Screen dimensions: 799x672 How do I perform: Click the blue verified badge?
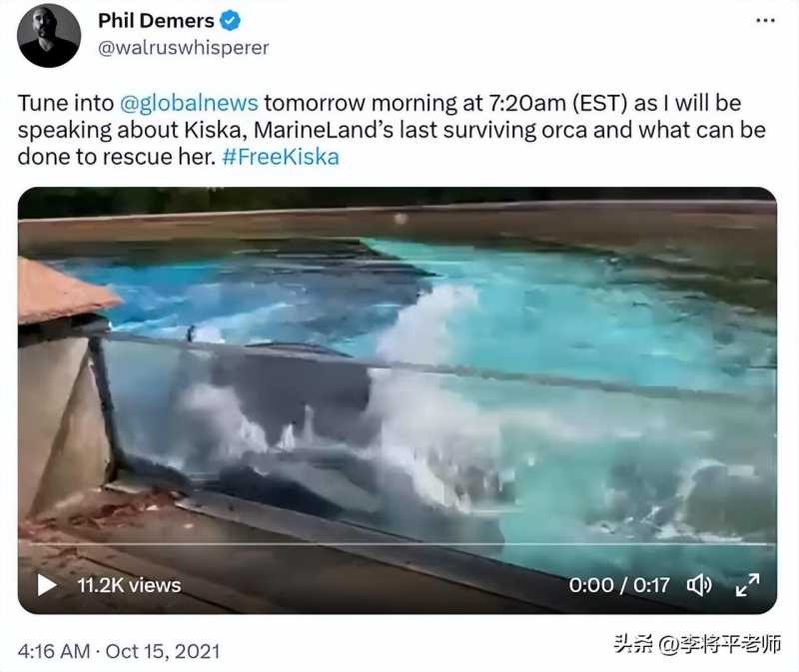[230, 21]
